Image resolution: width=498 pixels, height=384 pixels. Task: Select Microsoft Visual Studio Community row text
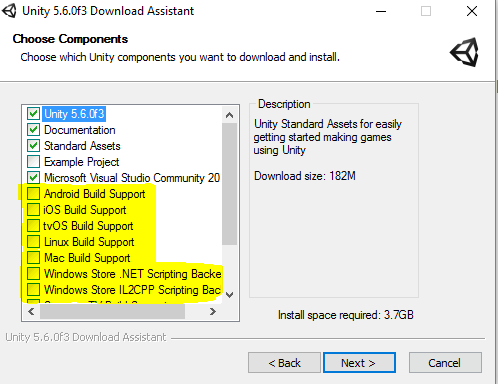(x=132, y=178)
